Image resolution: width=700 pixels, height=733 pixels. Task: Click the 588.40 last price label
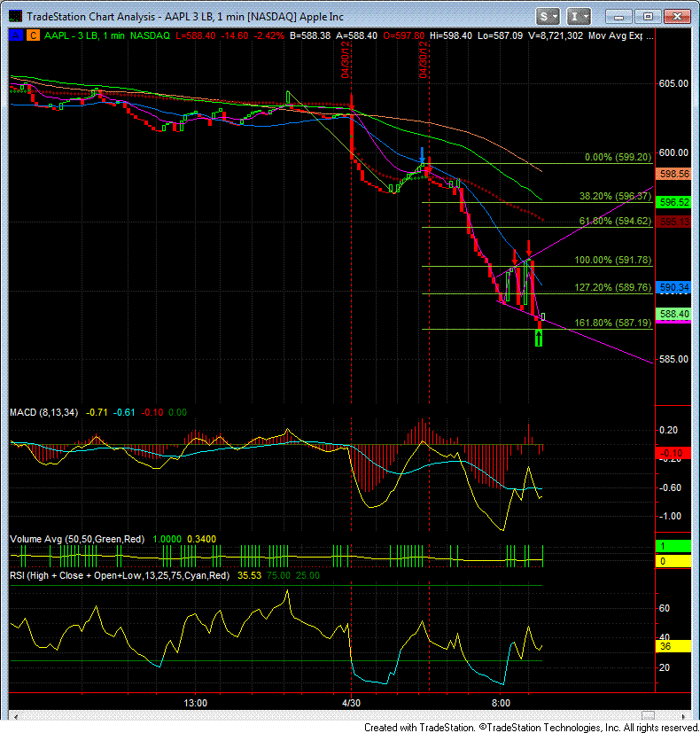click(x=673, y=314)
